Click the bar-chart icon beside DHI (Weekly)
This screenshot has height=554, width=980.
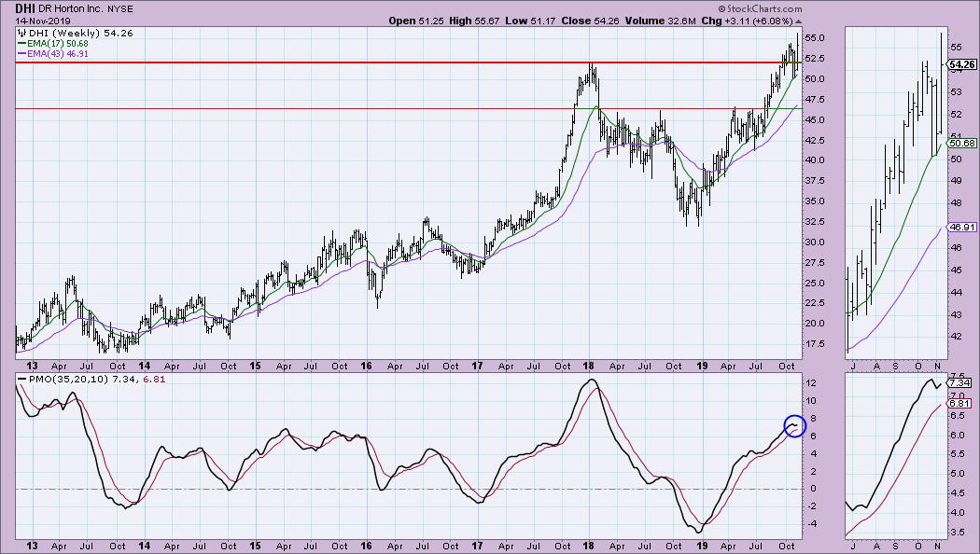(x=21, y=33)
